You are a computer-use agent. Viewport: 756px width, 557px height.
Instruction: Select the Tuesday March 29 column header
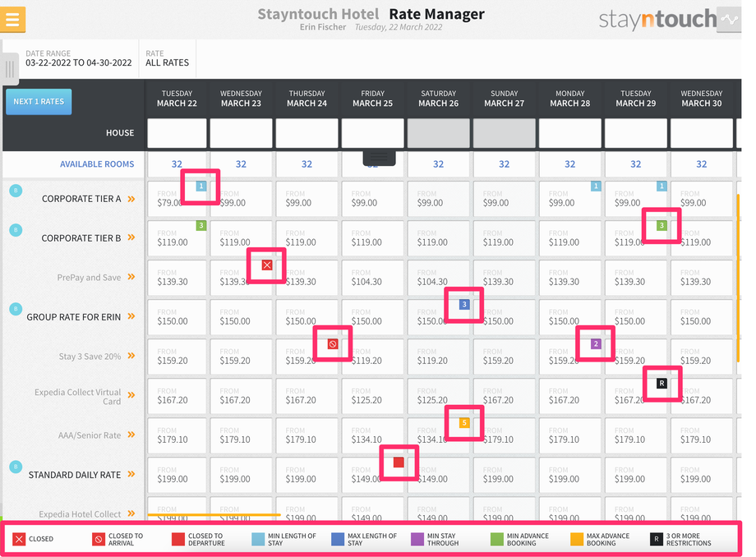click(635, 99)
